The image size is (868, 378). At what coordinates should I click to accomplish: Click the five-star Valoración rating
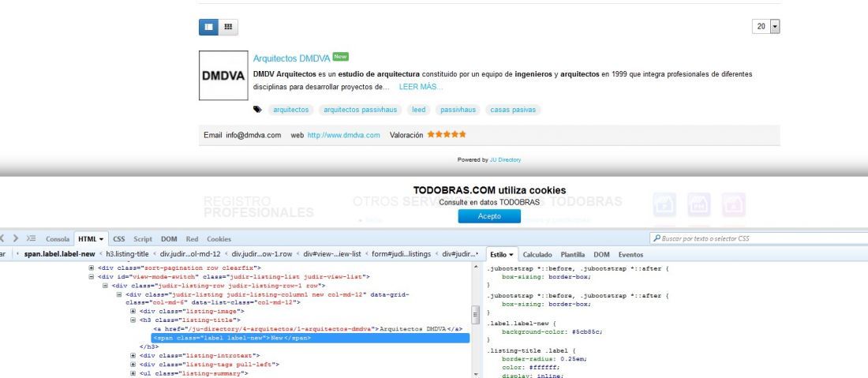click(447, 134)
